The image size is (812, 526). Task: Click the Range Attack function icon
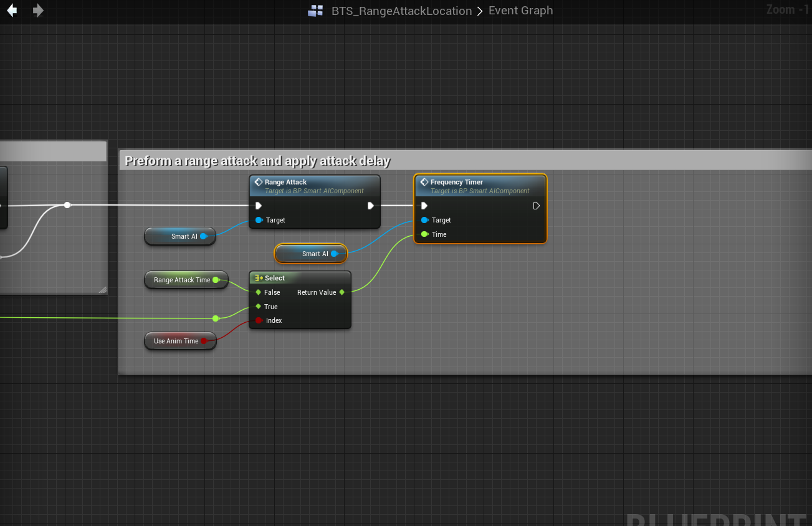258,182
